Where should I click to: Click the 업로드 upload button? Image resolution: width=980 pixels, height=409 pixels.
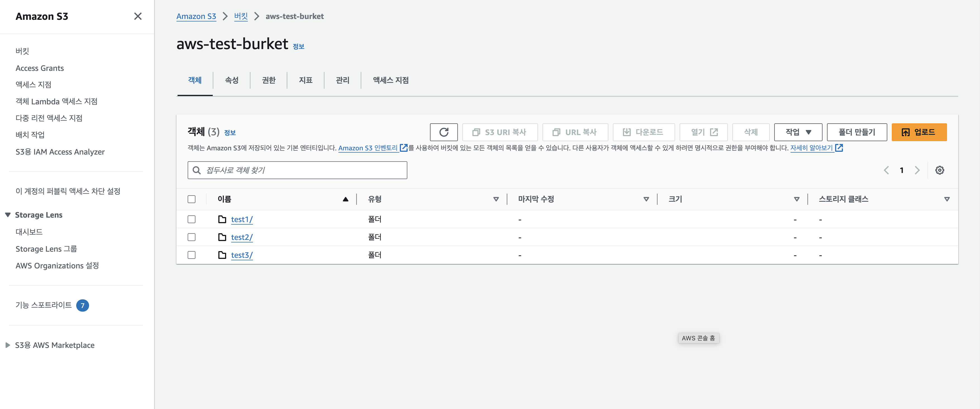(x=919, y=132)
